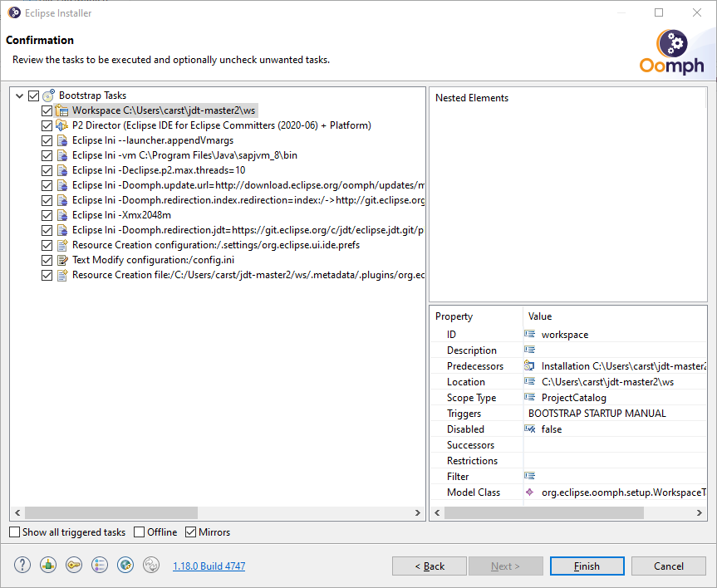Click the Value column header
This screenshot has height=588, width=717.
coord(615,316)
